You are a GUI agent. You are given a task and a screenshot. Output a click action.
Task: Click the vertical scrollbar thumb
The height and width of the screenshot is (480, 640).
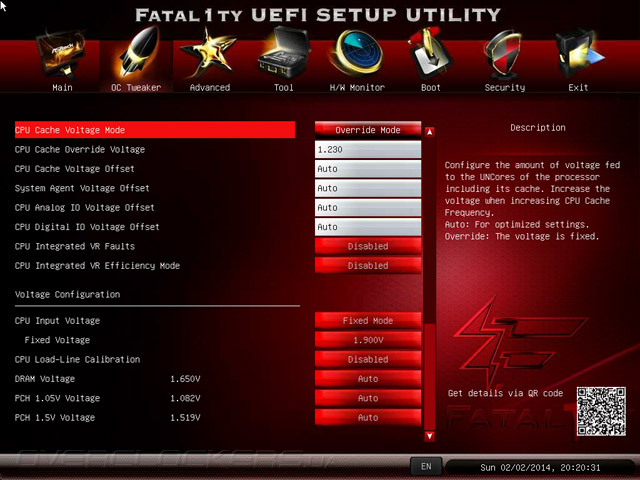click(429, 376)
